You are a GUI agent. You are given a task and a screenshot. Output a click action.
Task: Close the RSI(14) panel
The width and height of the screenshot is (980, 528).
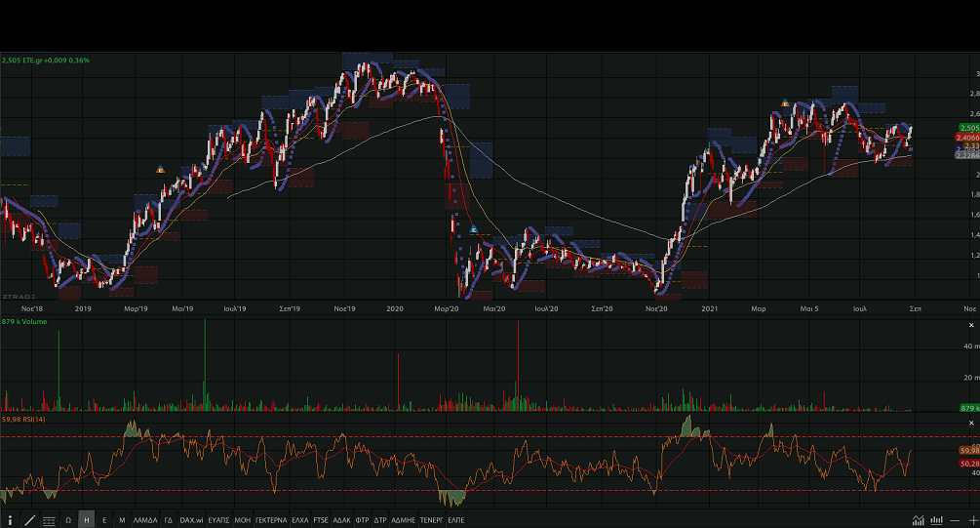click(x=972, y=421)
